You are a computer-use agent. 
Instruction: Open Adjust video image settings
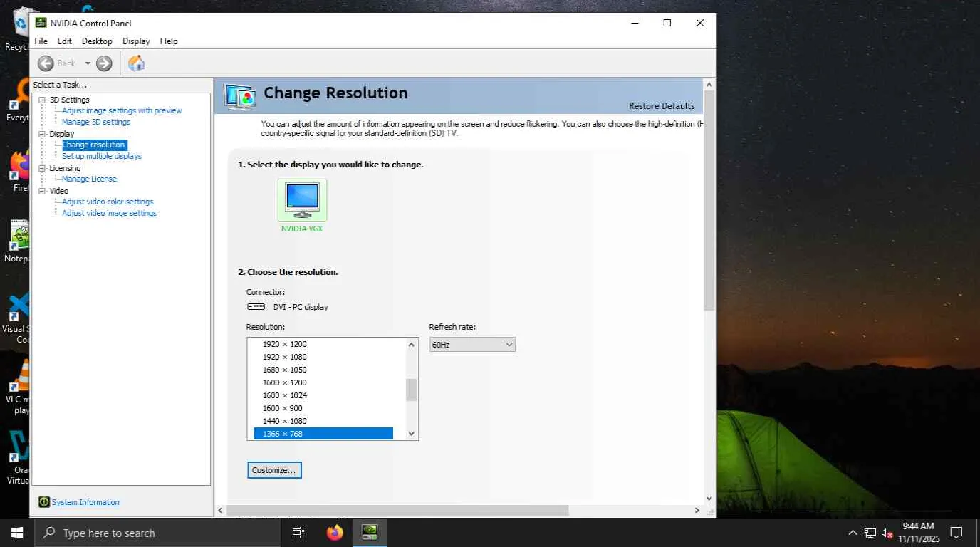coord(109,213)
